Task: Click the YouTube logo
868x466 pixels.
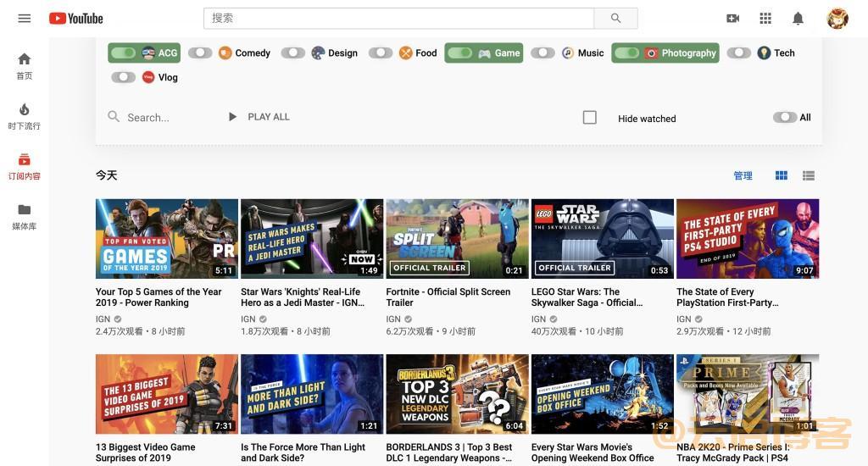Action: [x=76, y=19]
